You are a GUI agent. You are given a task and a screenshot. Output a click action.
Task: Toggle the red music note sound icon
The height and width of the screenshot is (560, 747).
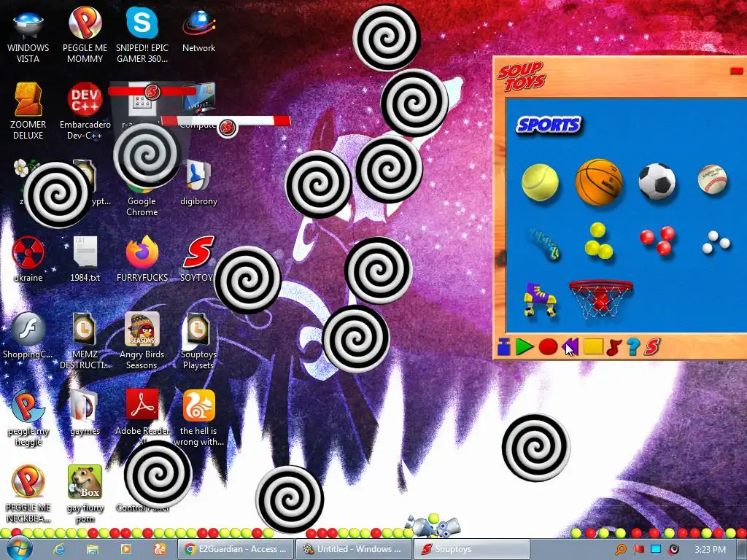coord(614,347)
